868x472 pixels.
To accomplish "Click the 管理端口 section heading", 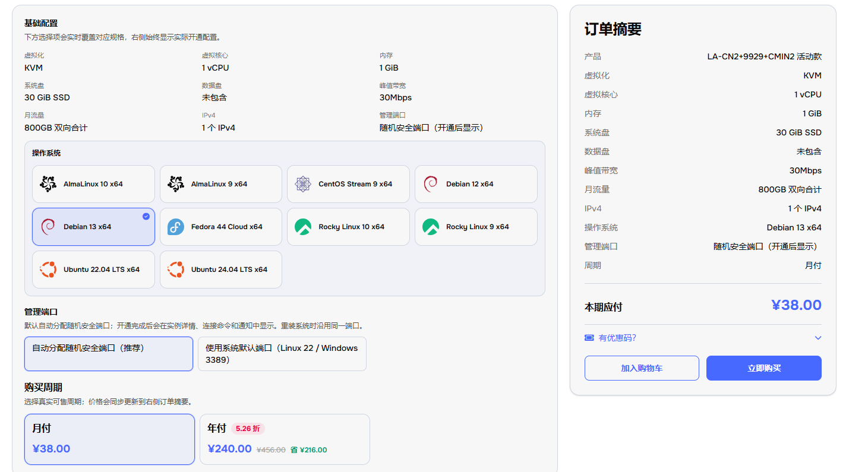I will (x=41, y=312).
